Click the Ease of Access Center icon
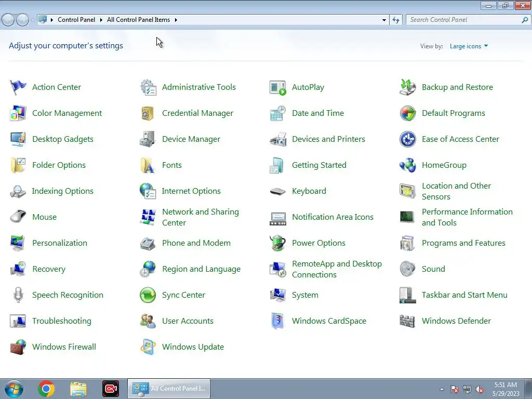The width and height of the screenshot is (532, 399). (x=407, y=139)
